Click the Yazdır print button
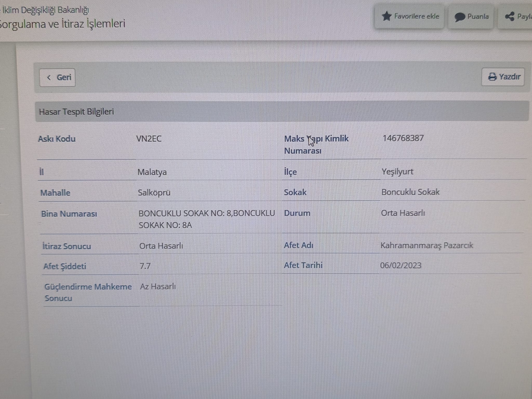 [503, 77]
